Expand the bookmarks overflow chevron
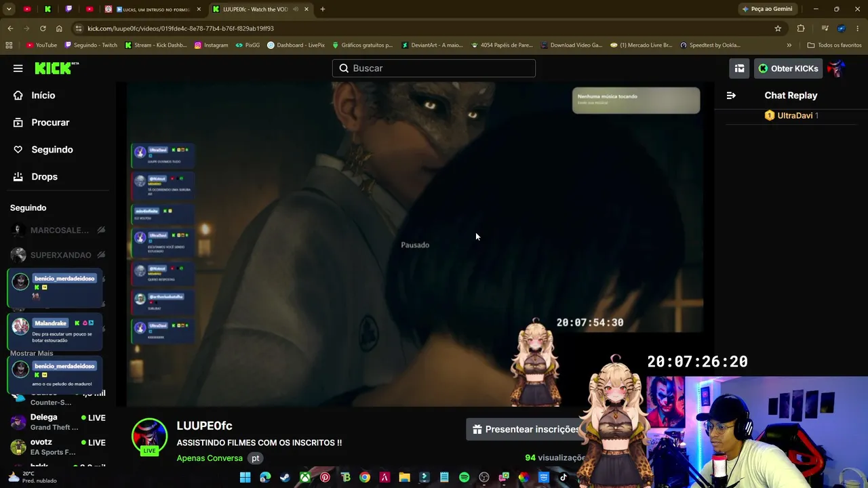This screenshot has width=868, height=488. [789, 45]
